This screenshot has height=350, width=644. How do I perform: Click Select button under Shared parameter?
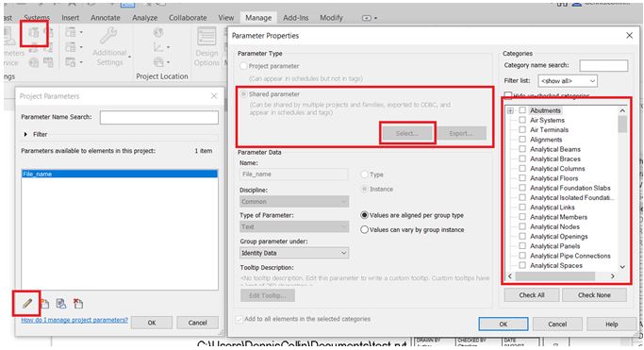click(407, 133)
